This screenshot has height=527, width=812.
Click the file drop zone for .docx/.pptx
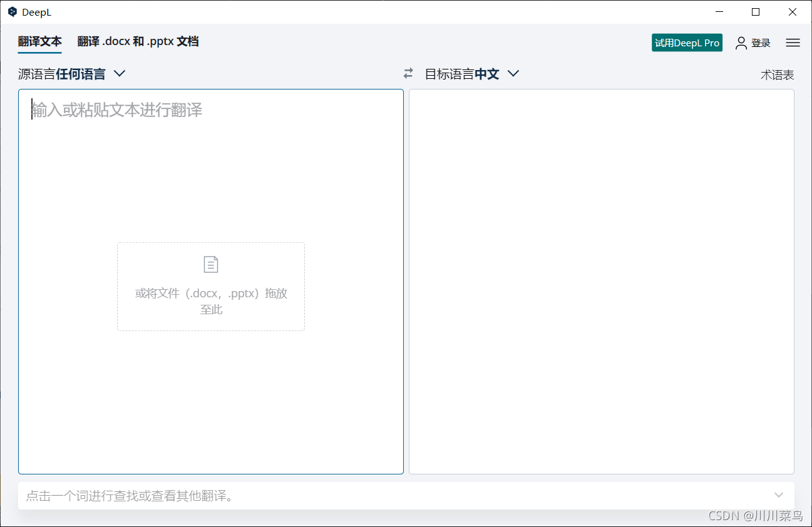click(x=211, y=287)
